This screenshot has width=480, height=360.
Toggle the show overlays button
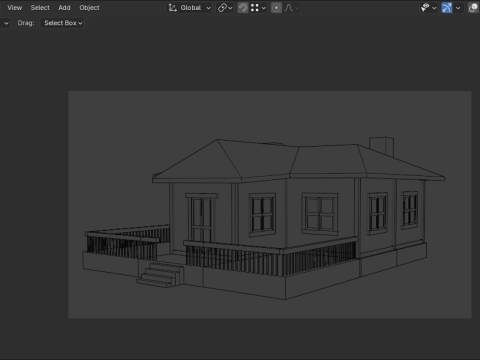[x=473, y=8]
